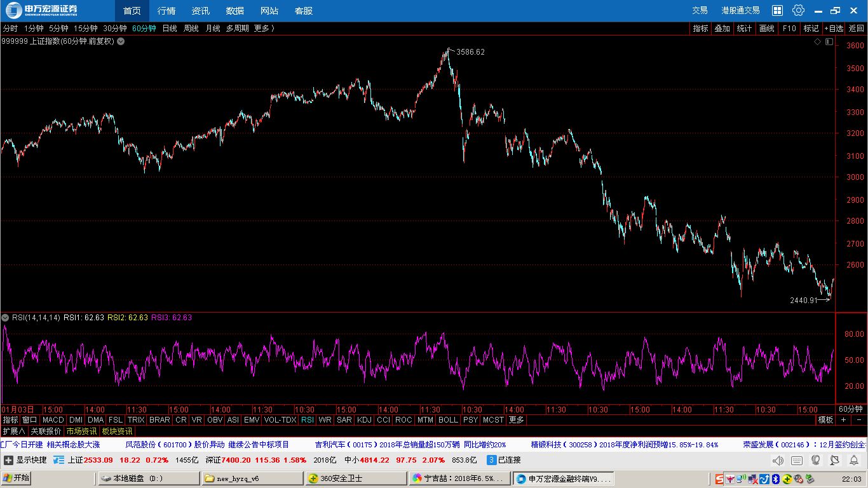The height and width of the screenshot is (488, 868).
Task: Click the Windows 开始 start button
Action: 17,478
